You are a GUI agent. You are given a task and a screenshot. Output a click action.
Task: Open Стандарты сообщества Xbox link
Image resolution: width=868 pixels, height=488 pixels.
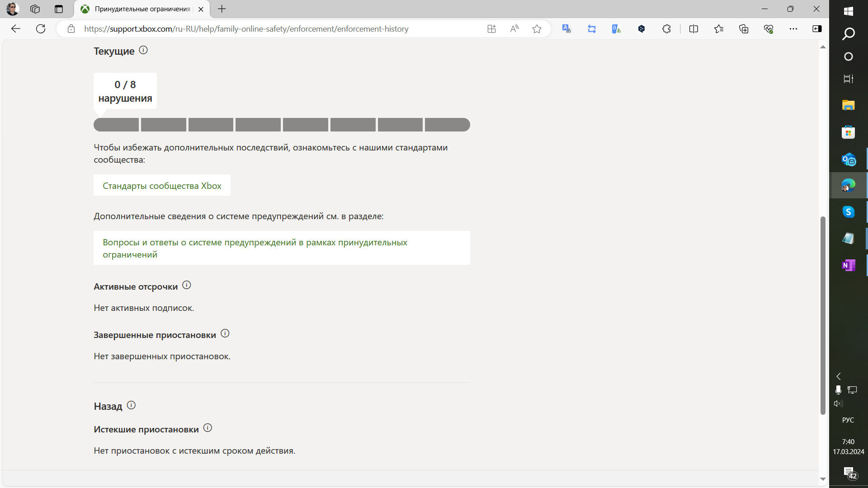click(162, 186)
